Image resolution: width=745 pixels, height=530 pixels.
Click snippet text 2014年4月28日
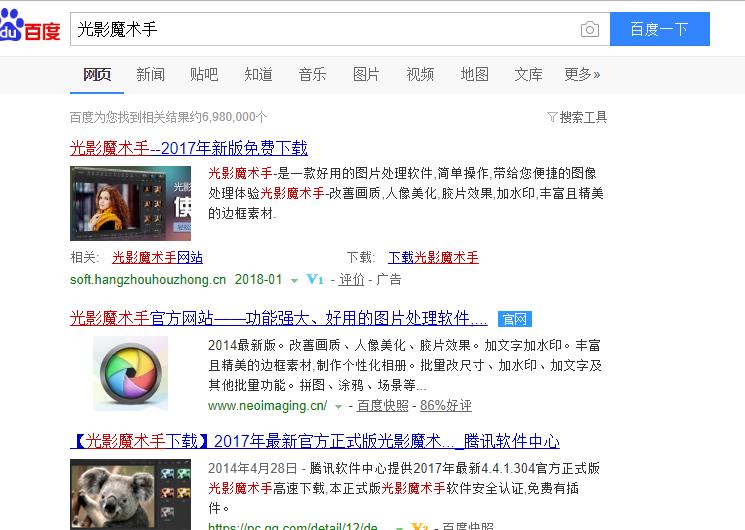(253, 468)
